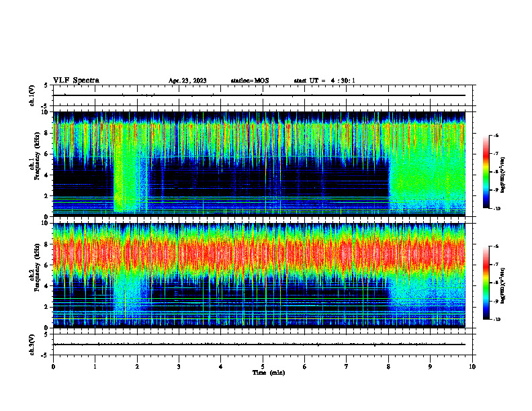Click the "station=MOS" label

point(250,81)
